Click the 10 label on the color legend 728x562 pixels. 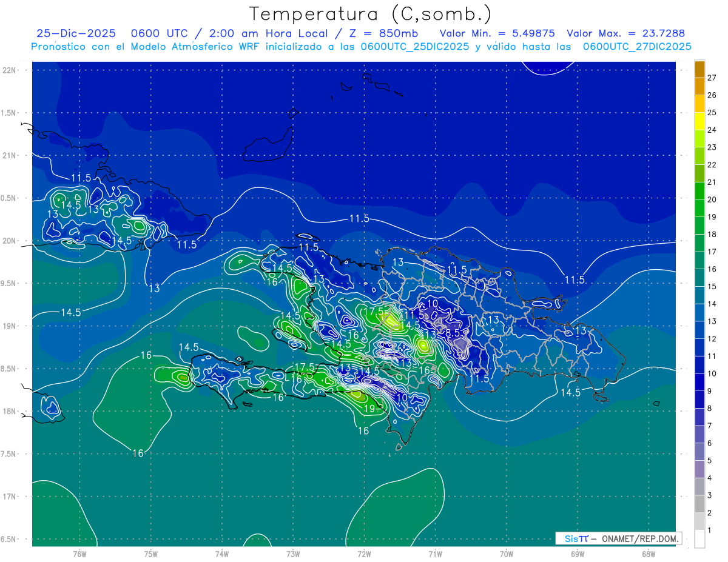(712, 373)
